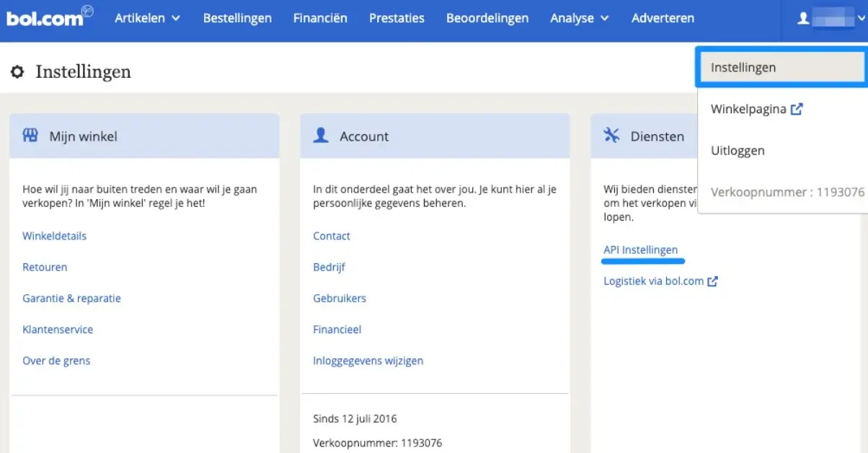Screen dimensions: 868x453
Task: Open Inloggegevens wijzigen link
Action: click(368, 361)
